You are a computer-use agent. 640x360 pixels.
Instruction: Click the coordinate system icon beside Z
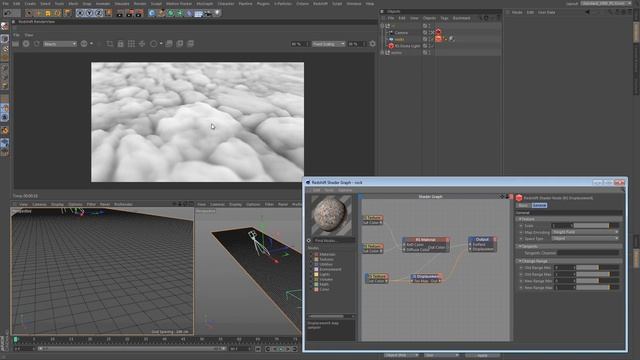point(108,13)
